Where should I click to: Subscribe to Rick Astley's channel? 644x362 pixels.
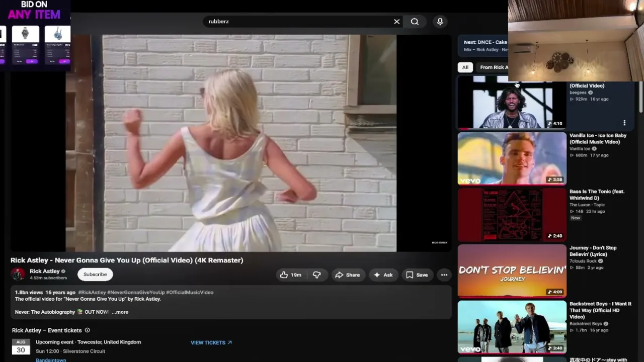pos(95,275)
